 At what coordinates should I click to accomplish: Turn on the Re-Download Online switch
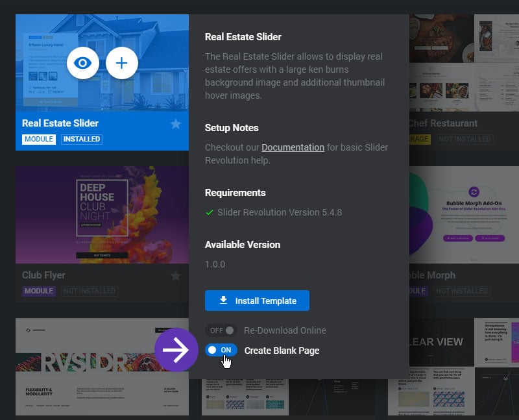click(221, 330)
